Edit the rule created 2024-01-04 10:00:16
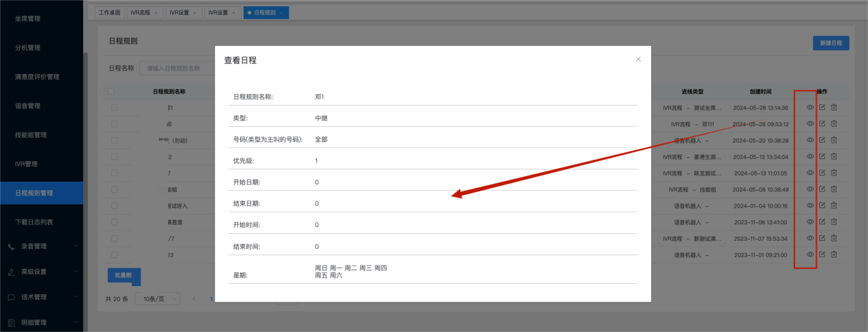This screenshot has height=332, width=868. click(x=822, y=205)
